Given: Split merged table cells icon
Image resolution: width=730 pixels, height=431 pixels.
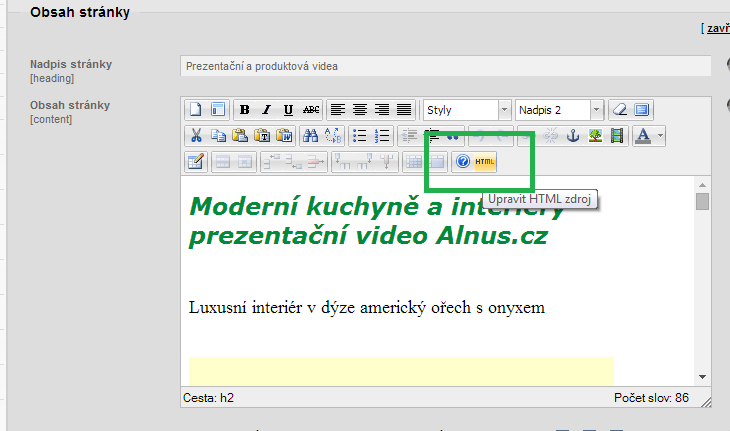Looking at the screenshot, I should point(413,162).
